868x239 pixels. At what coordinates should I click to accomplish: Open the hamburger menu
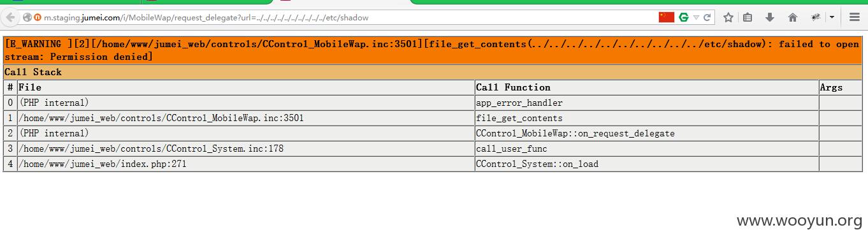[x=855, y=18]
